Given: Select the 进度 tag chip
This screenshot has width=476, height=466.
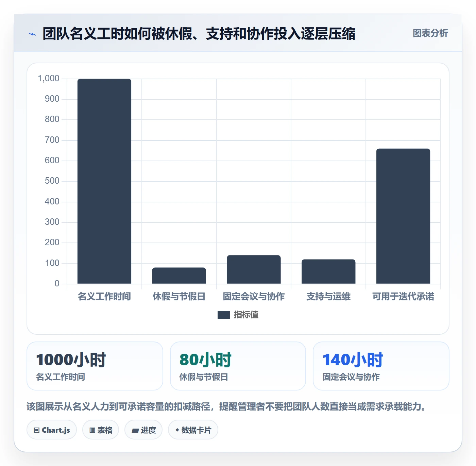Looking at the screenshot, I should coord(143,430).
